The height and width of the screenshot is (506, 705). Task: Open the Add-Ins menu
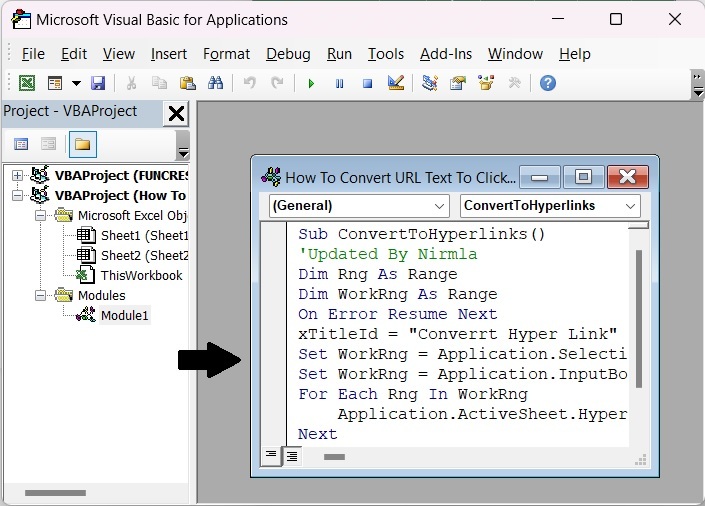coord(446,54)
